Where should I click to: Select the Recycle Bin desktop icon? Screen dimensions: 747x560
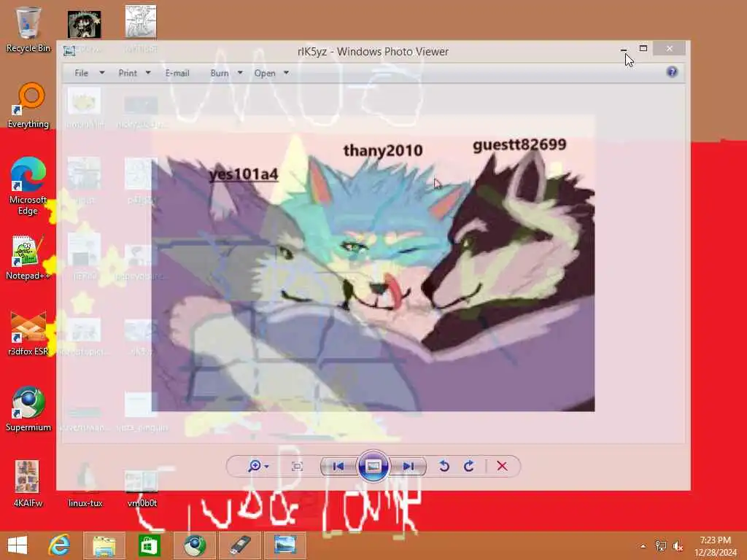[x=28, y=29]
